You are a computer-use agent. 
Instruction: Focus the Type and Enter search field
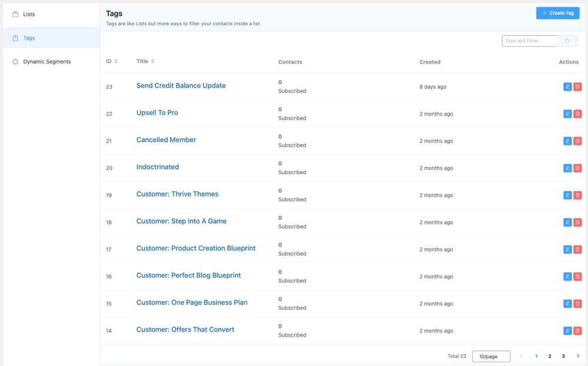pyautogui.click(x=530, y=41)
